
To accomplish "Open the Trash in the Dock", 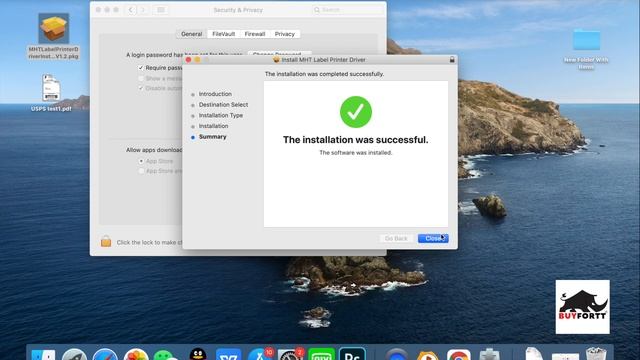I will point(596,354).
